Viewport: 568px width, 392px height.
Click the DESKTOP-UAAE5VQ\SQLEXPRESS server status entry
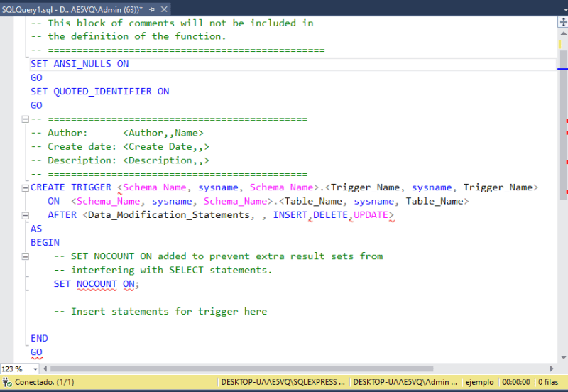click(x=283, y=382)
